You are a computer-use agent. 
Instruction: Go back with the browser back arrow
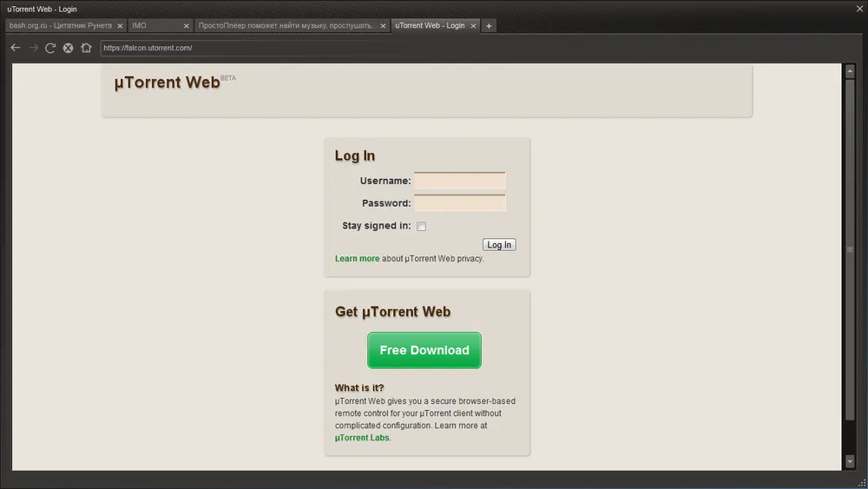16,48
